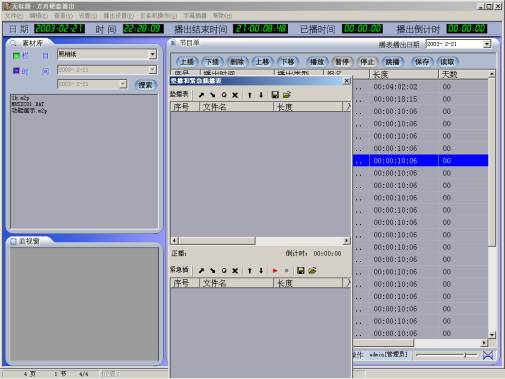Image resolution: width=505 pixels, height=379 pixels.
Task: Click the move-up arrow in the 紧急插 toolbar
Action: (x=250, y=271)
